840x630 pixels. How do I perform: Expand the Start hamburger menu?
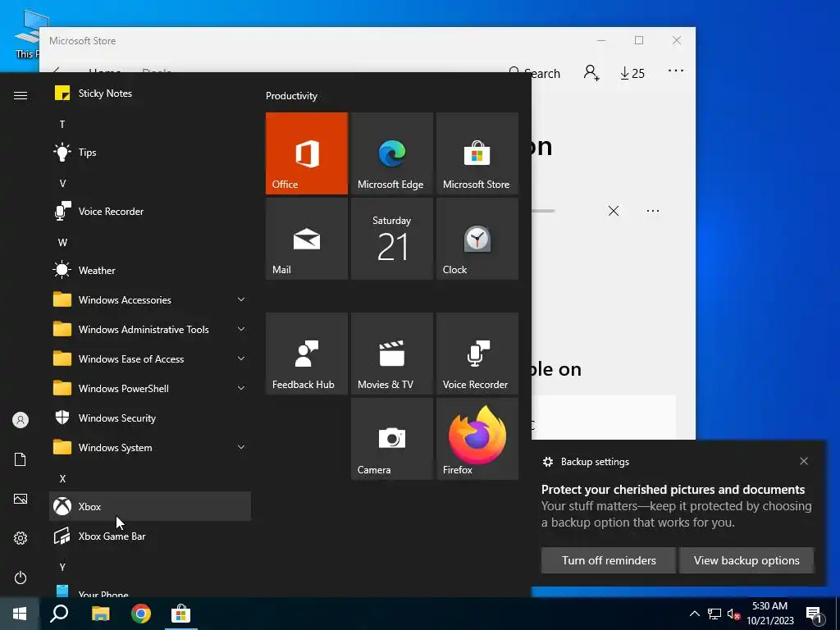point(21,95)
